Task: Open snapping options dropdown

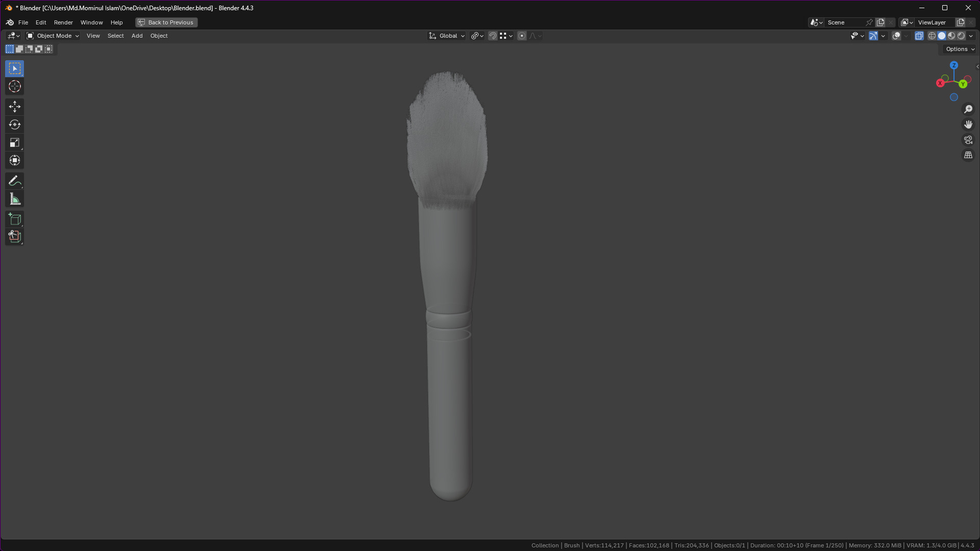Action: [506, 36]
